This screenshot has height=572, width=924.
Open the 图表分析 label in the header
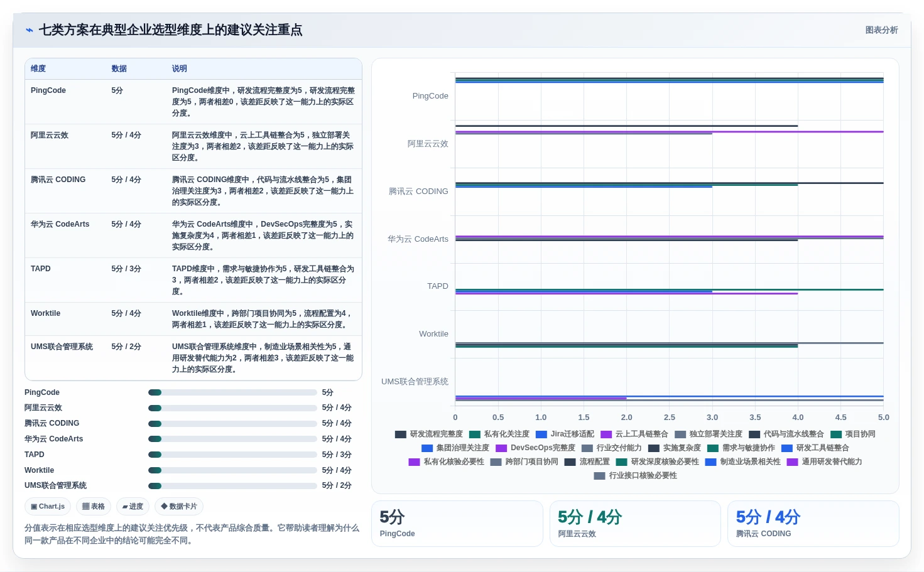[x=881, y=30]
